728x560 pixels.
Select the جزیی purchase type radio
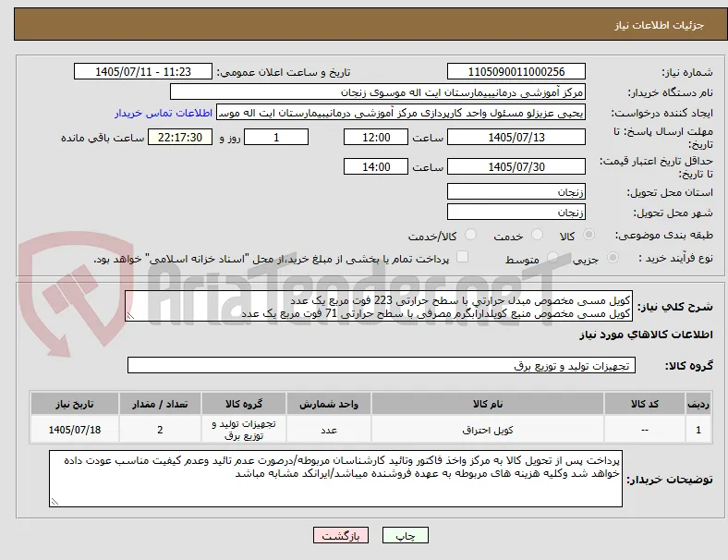pos(613,258)
